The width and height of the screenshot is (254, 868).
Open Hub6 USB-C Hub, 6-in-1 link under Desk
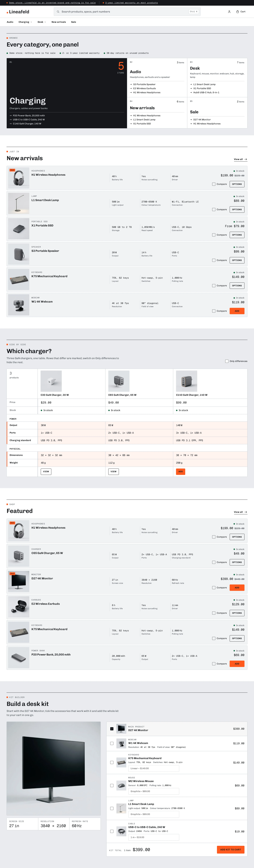[206, 93]
